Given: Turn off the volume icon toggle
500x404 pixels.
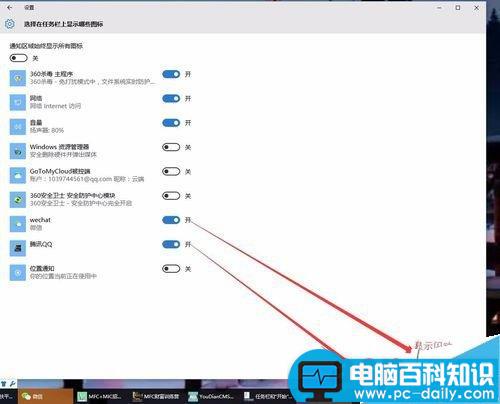Looking at the screenshot, I should [171, 123].
